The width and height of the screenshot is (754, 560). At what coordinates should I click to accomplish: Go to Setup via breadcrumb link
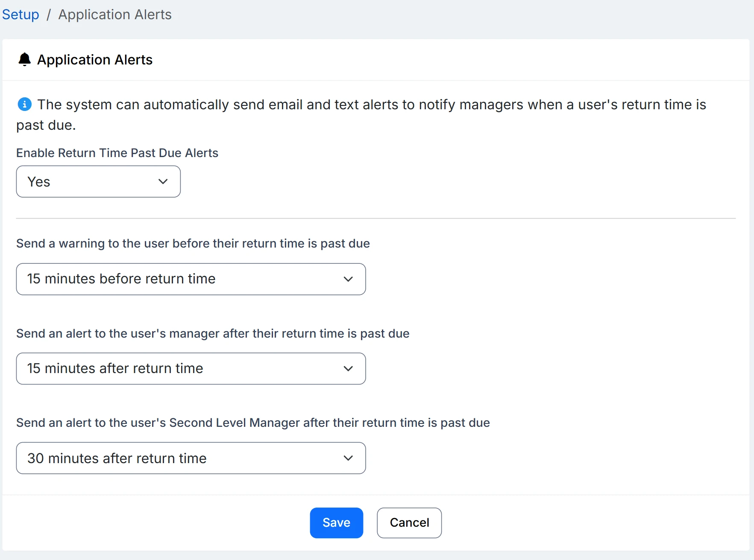(21, 15)
